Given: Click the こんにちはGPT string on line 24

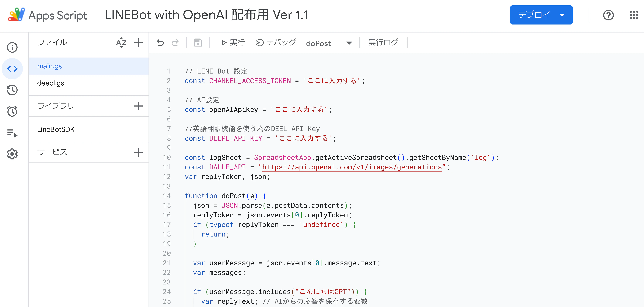Looking at the screenshot, I should click(323, 292).
